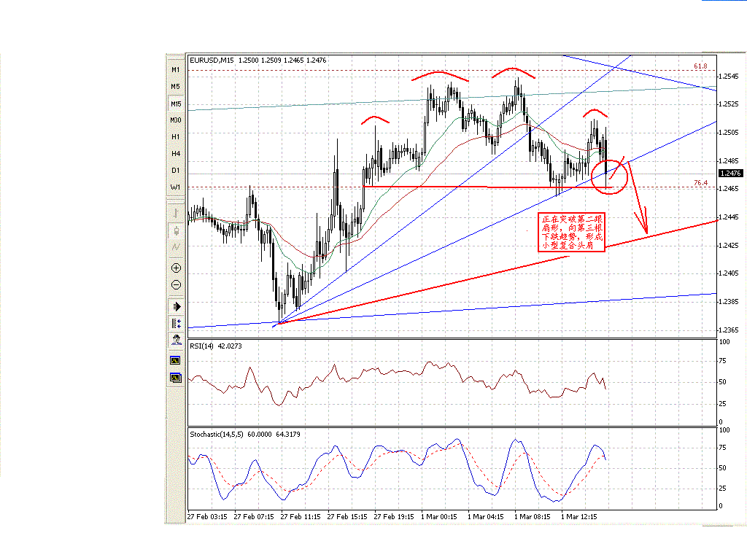Click the 1 Mar 00:15 time label

coord(438,517)
